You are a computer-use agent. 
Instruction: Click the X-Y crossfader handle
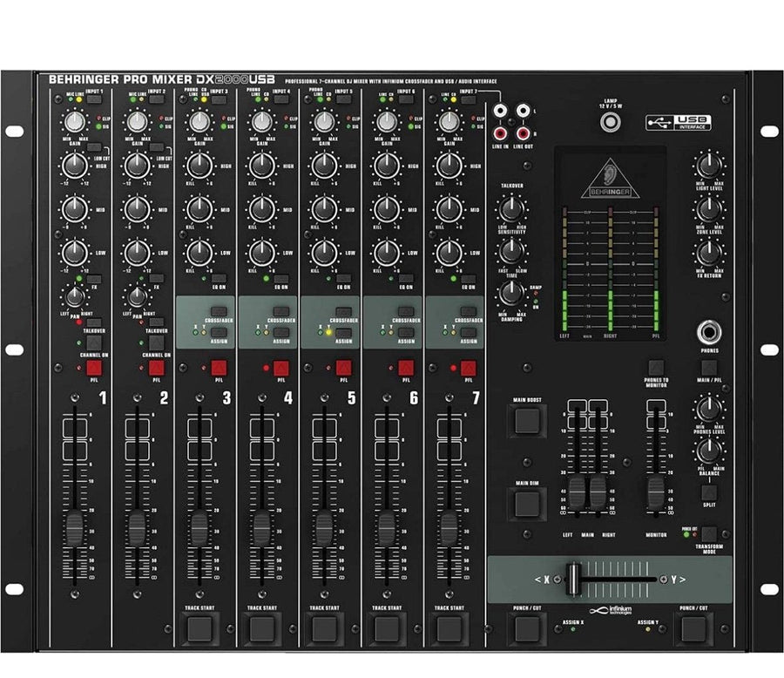[x=574, y=579]
